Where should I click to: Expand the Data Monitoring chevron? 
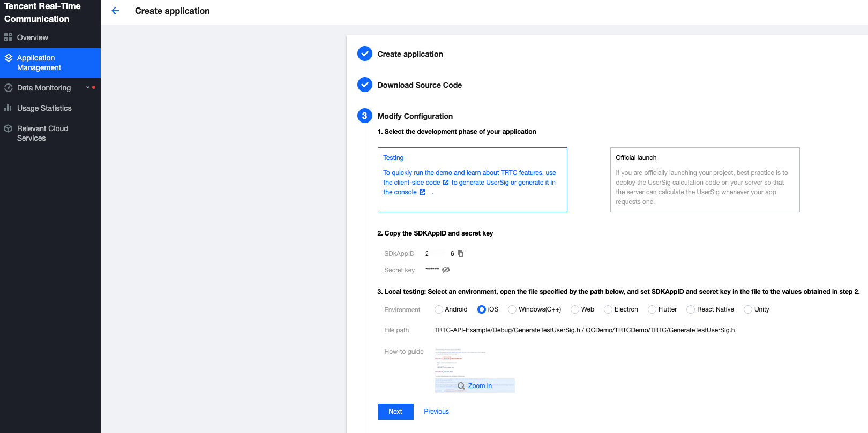[x=88, y=87]
